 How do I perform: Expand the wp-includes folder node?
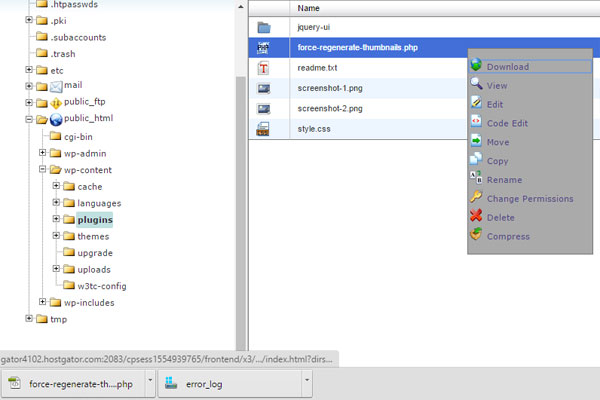click(x=42, y=302)
